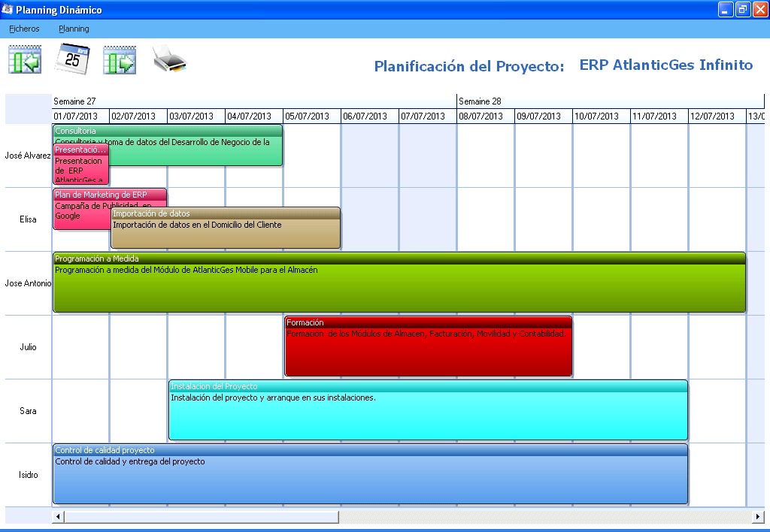
Task: Click the 12/07/2013 date column header
Action: [718, 116]
